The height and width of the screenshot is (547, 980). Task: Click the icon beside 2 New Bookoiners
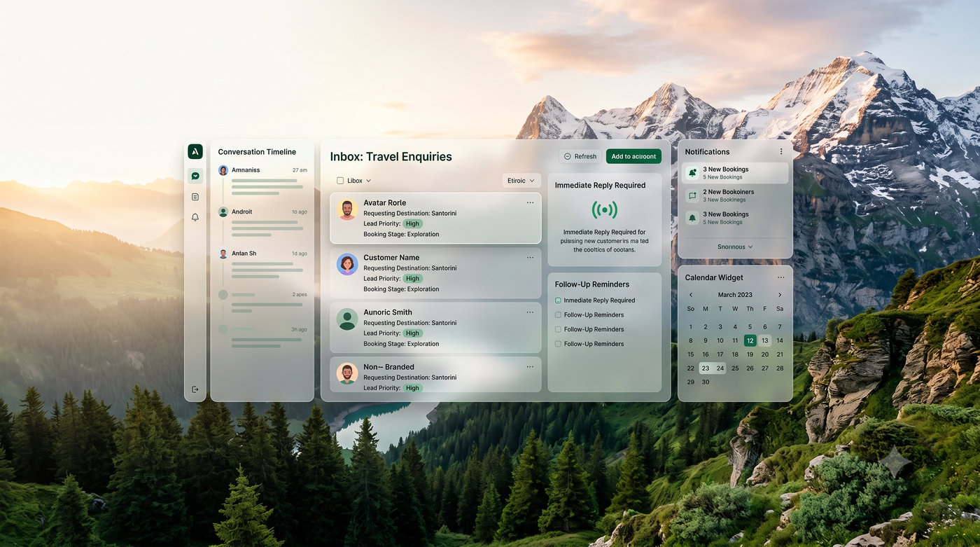[x=692, y=195]
